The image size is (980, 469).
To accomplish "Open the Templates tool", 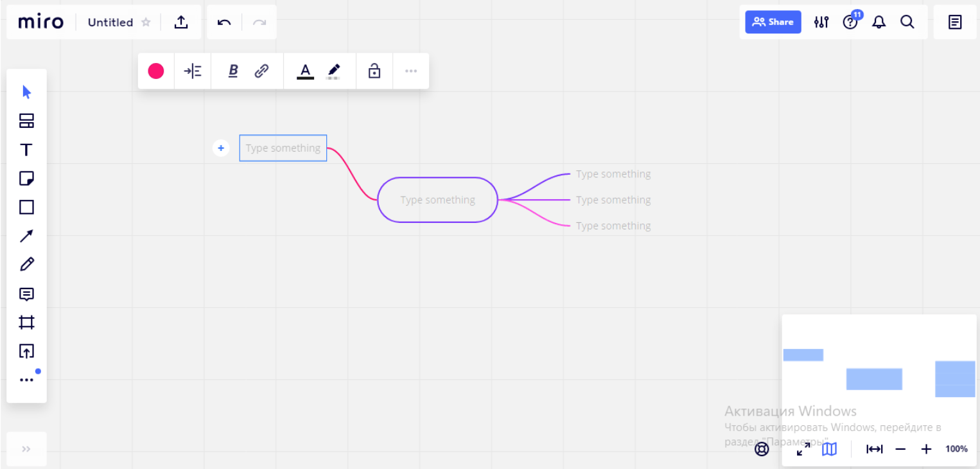I will click(x=26, y=121).
